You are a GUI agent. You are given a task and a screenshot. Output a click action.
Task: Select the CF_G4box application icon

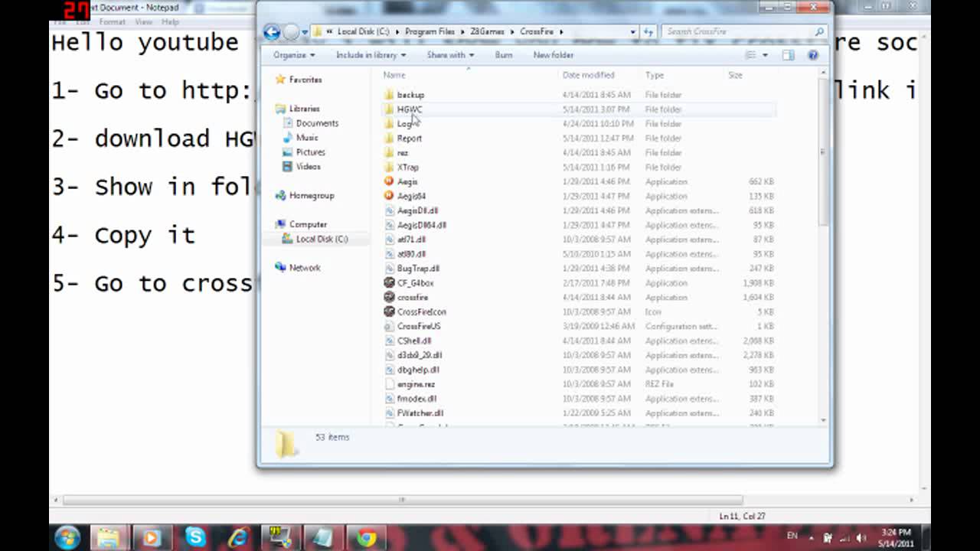pos(389,282)
